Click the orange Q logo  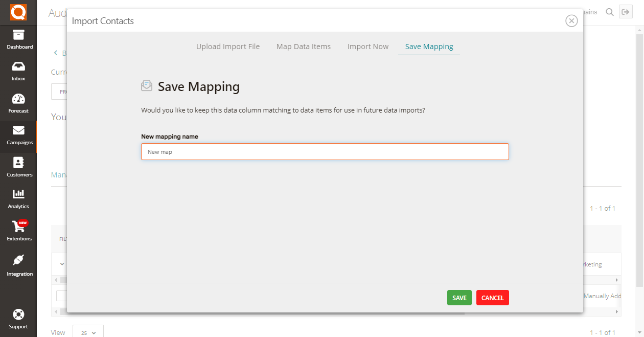(x=18, y=12)
